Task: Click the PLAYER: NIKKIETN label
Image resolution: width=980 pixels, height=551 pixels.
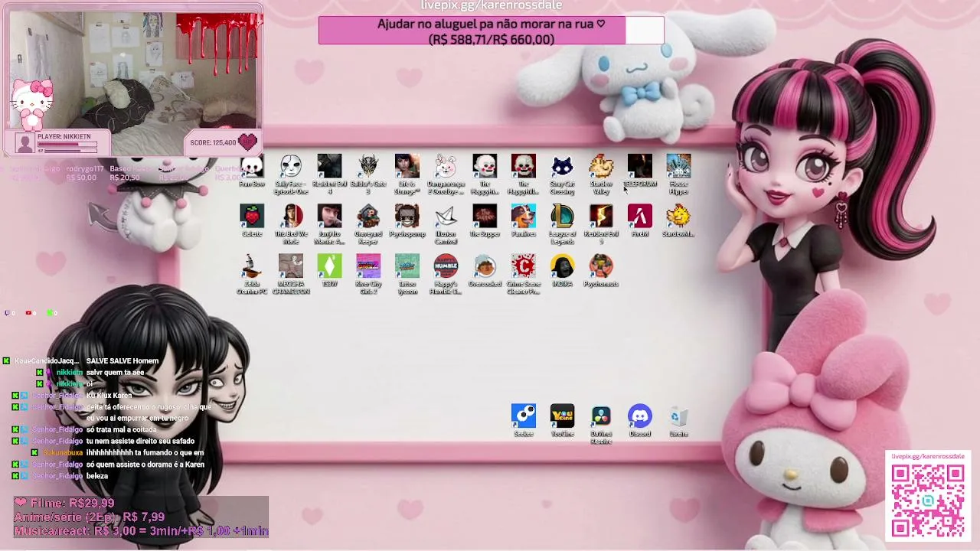Action: 64,136
